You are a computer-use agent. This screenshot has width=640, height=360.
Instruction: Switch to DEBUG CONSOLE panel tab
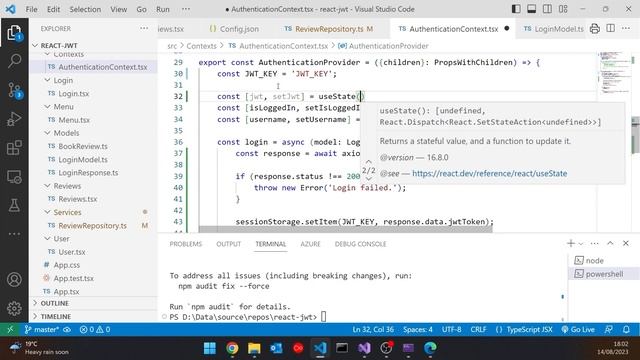pyautogui.click(x=360, y=244)
